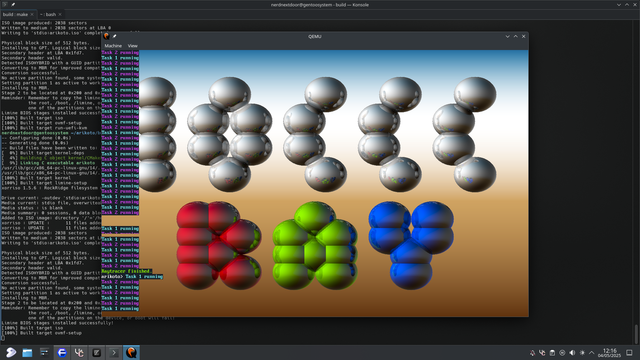Activate the Konsole terminal taskbar icon

114,352
